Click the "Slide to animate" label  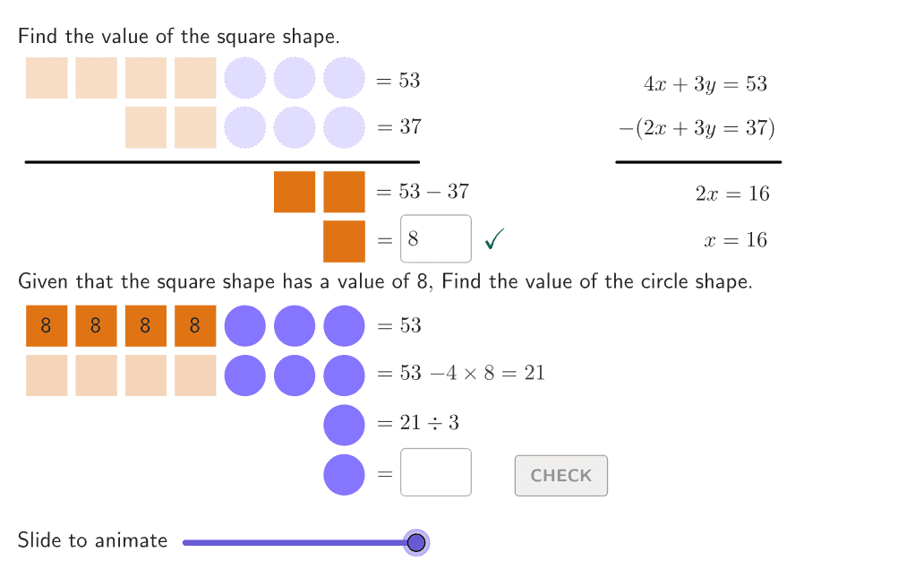click(92, 540)
